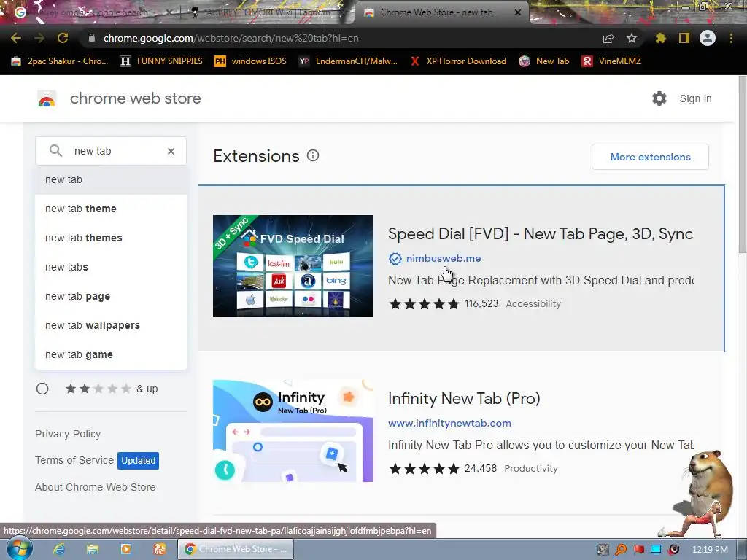The width and height of the screenshot is (747, 560).
Task: Open the XP Horror Download bookmark
Action: [459, 61]
